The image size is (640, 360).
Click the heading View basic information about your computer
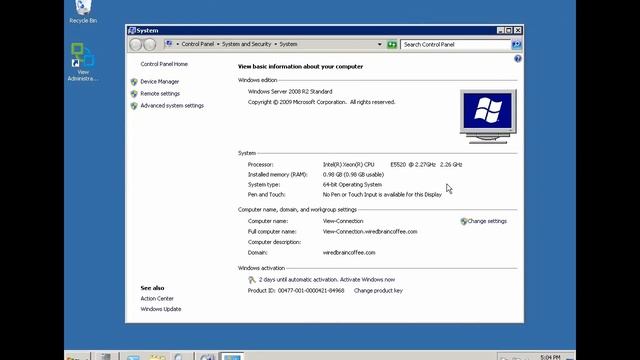[x=300, y=67]
